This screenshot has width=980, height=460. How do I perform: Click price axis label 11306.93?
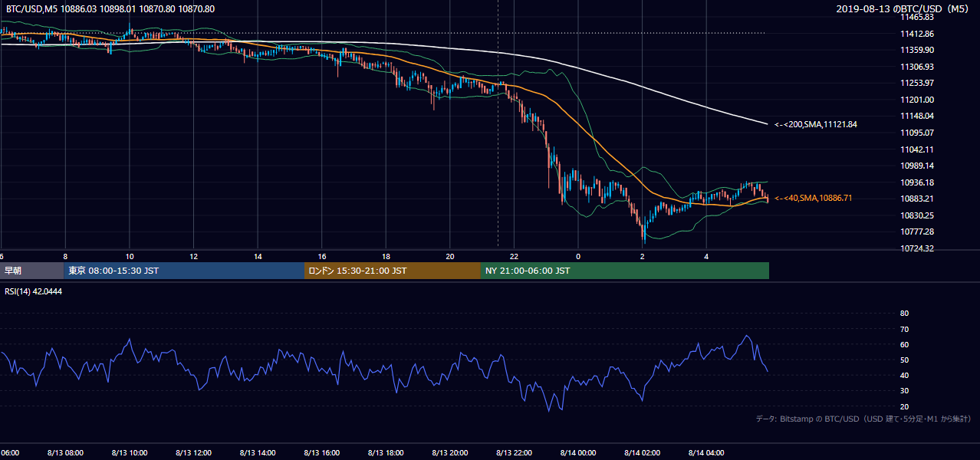(x=916, y=67)
